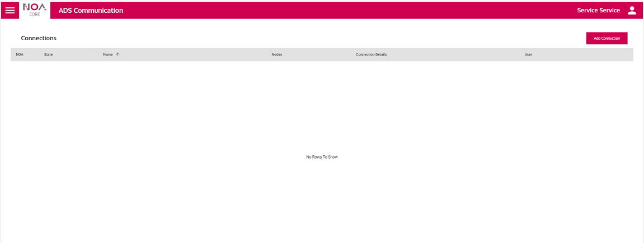Select the Connection Details column header
The width and height of the screenshot is (644, 243).
(371, 55)
